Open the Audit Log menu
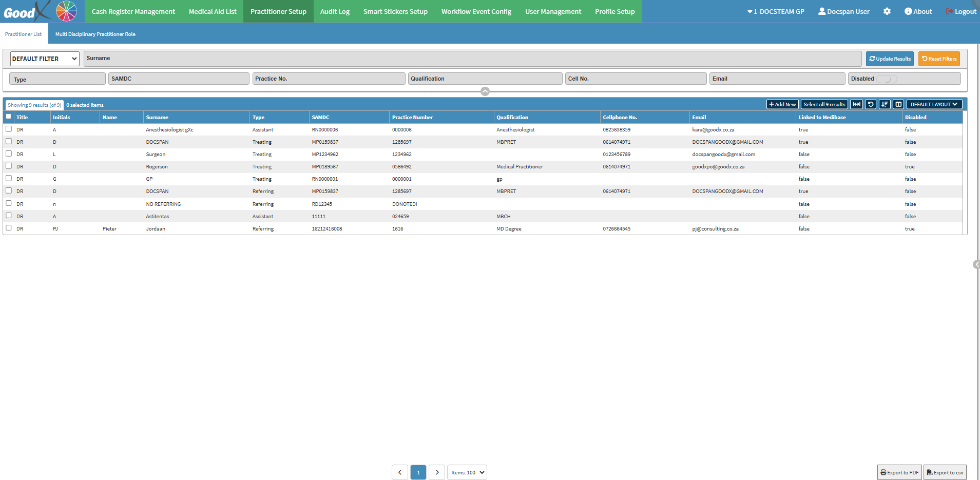Viewport: 980px width, 480px height. coord(335,11)
